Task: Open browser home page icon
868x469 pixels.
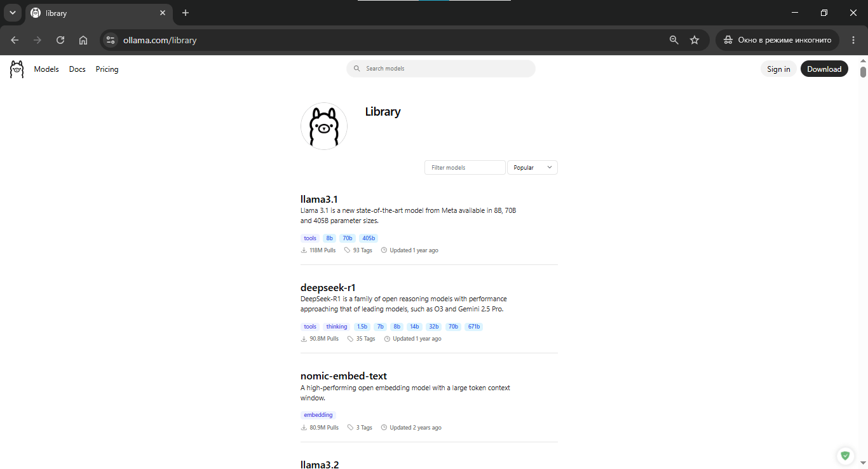Action: [83, 40]
